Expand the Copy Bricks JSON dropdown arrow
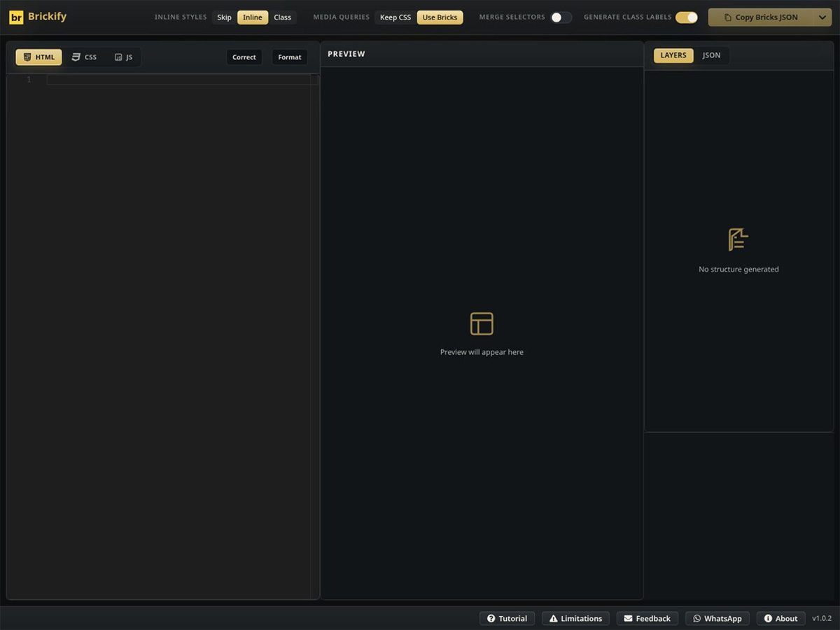This screenshot has width=840, height=630. pos(822,17)
